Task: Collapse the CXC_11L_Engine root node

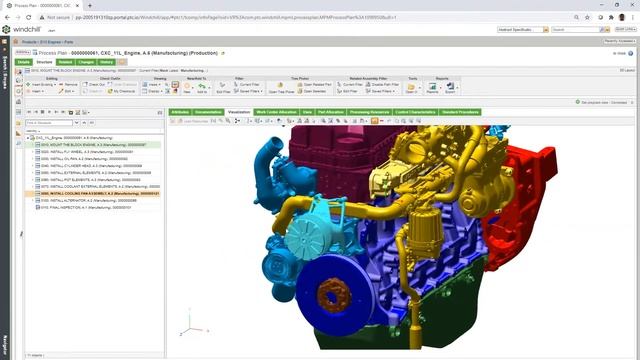Action: [x=28, y=138]
